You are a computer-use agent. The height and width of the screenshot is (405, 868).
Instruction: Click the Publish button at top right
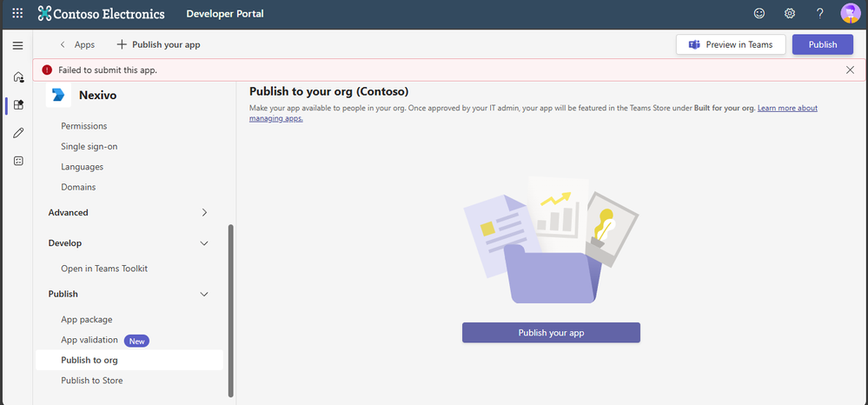(823, 45)
